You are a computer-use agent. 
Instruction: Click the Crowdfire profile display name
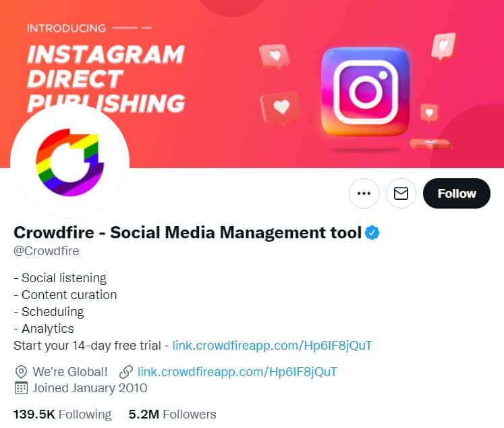[188, 234]
